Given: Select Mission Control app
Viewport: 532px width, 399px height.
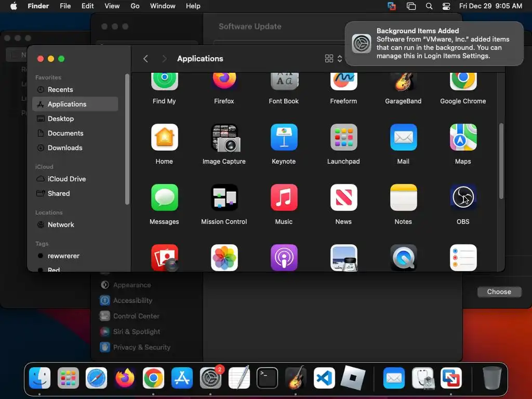Looking at the screenshot, I should (x=224, y=197).
